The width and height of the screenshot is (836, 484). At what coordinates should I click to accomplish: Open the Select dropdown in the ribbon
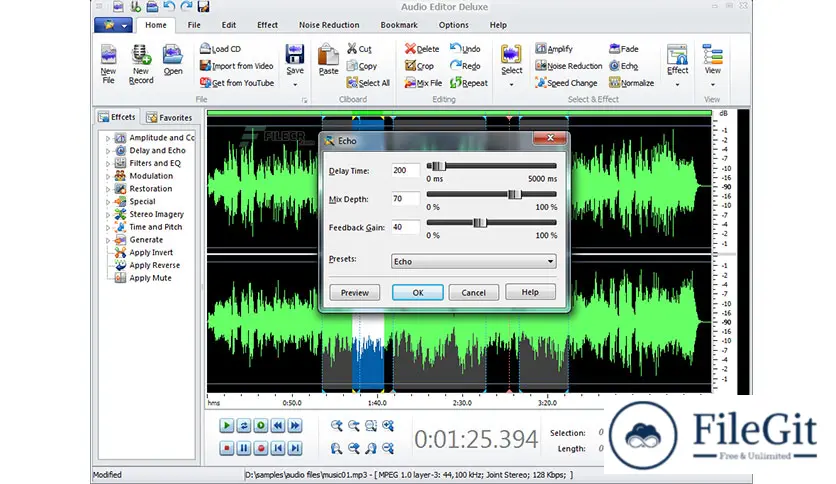coord(511,84)
